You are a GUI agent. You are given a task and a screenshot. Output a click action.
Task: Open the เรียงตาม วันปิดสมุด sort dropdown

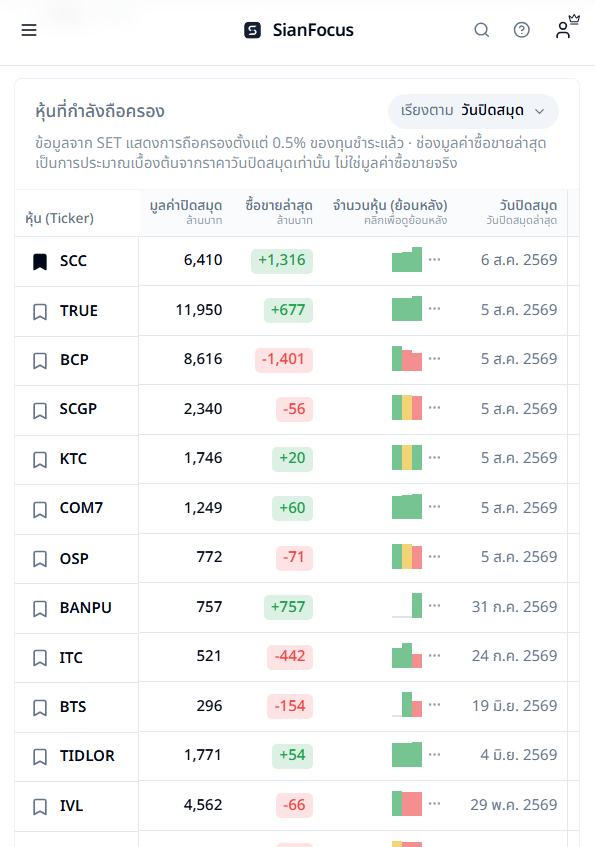(473, 111)
